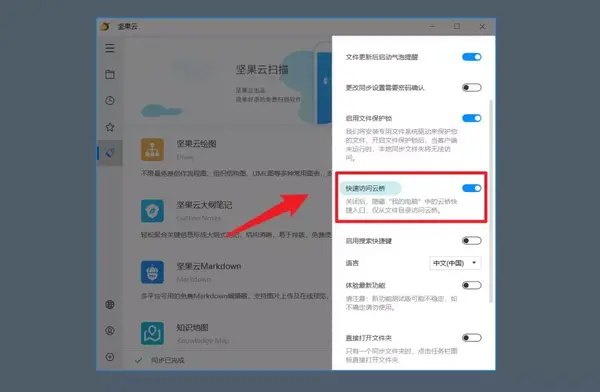Click the Knowledge Map subtitle text
600x392 pixels.
tap(203, 341)
